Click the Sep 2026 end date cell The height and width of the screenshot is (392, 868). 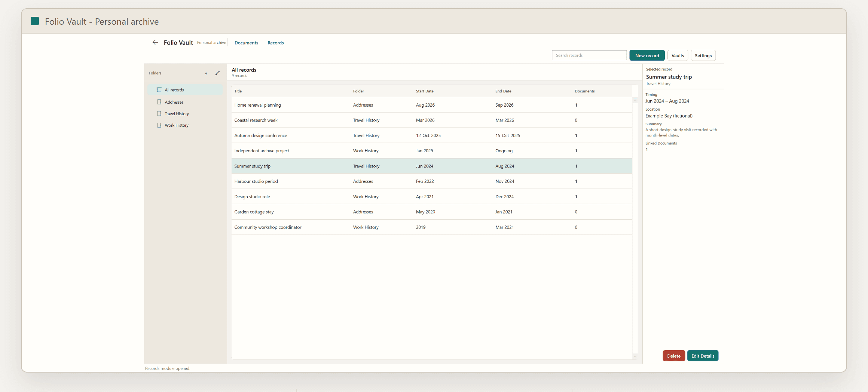[x=504, y=105]
